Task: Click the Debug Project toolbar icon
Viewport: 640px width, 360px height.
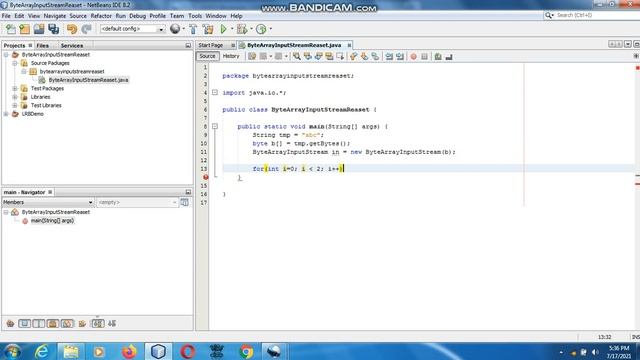Action: (242, 29)
